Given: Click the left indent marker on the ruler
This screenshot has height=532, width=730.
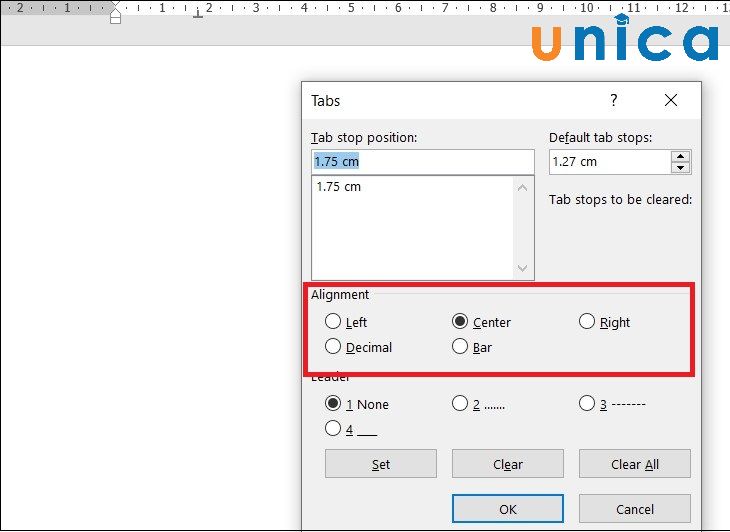Looking at the screenshot, I should [x=115, y=19].
